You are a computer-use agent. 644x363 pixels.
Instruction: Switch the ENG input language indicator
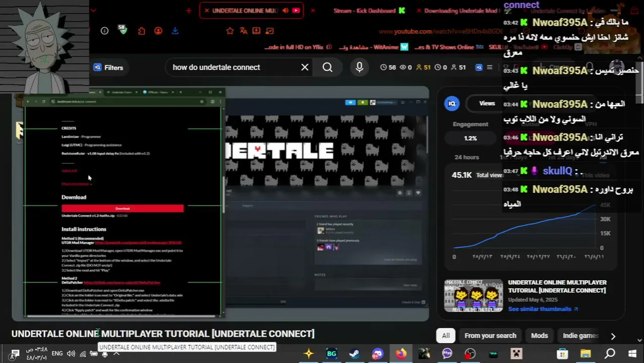pyautogui.click(x=57, y=353)
